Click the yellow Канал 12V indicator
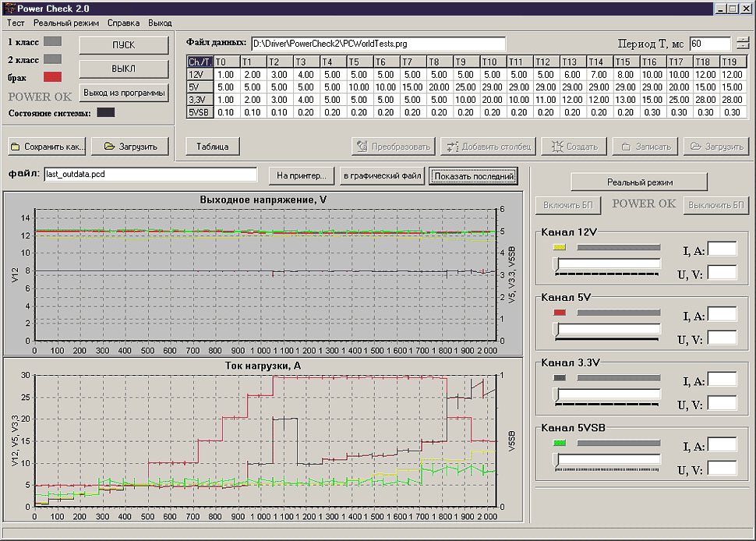Screen dimensions: 756x541 coord(559,247)
